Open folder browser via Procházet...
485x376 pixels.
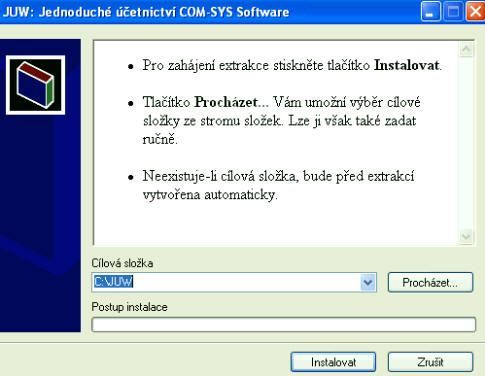point(430,283)
